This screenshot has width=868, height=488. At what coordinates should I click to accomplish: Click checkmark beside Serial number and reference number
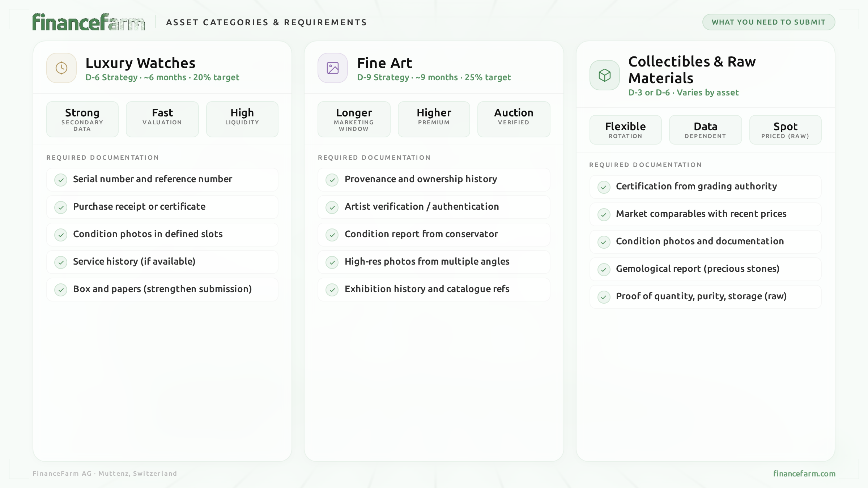[61, 180]
